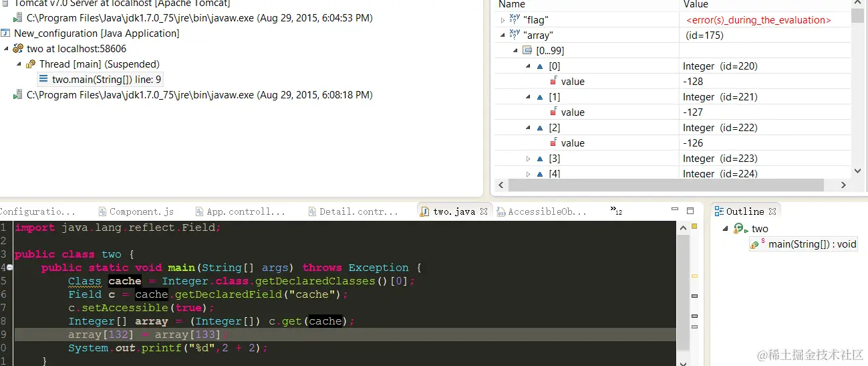
Task: Collapse the 'two' class in Outline
Action: coord(726,229)
